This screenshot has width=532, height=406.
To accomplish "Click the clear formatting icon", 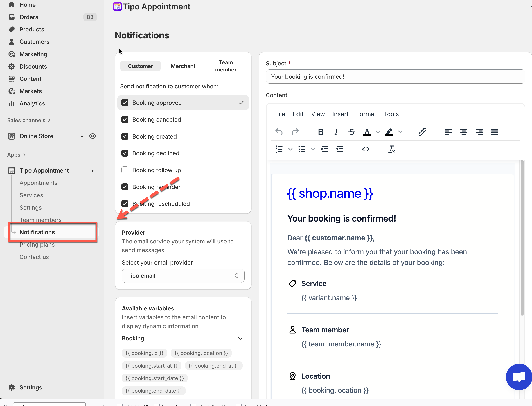I will click(391, 149).
